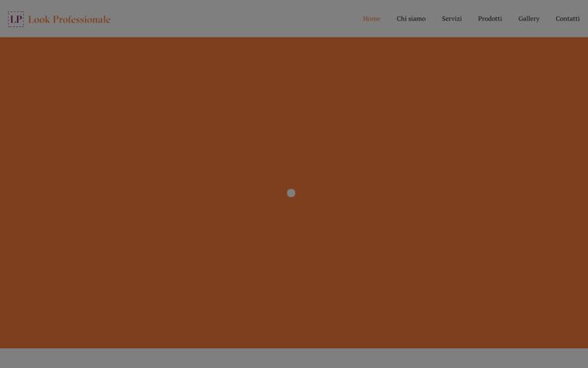The image size is (588, 368).
Task: Go to Contatti
Action: point(568,19)
